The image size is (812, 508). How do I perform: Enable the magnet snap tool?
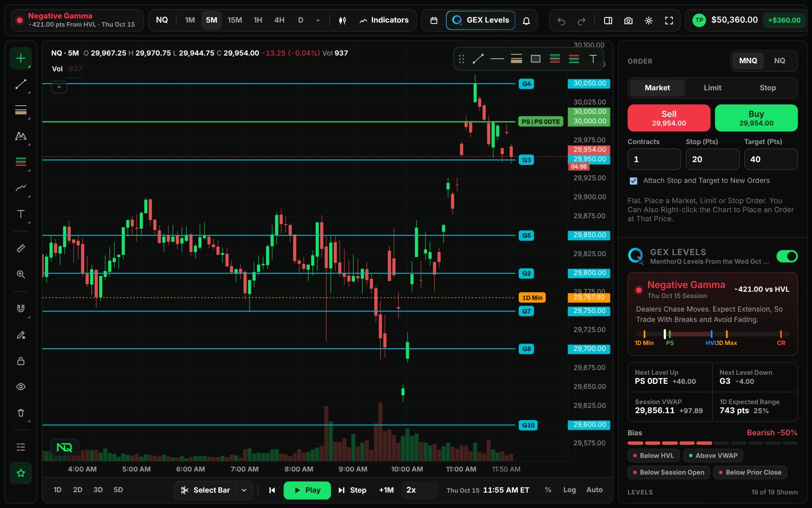click(x=21, y=308)
